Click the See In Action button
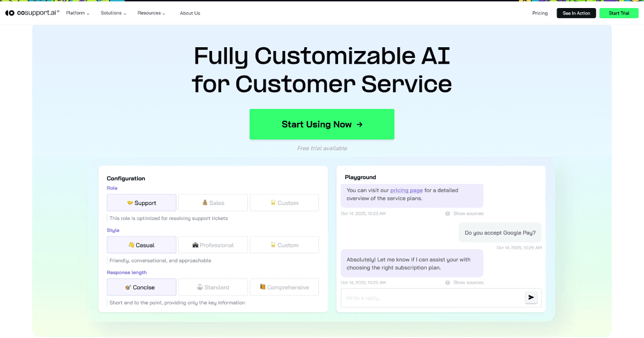Viewport: 644px width, 338px height. click(x=576, y=13)
